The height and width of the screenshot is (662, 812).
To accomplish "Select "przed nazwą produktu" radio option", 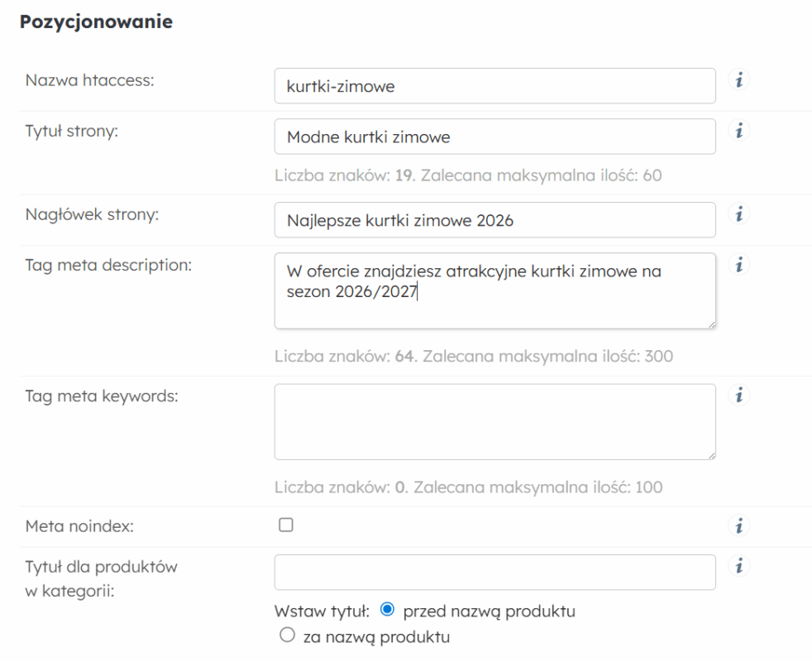I will coord(387,612).
